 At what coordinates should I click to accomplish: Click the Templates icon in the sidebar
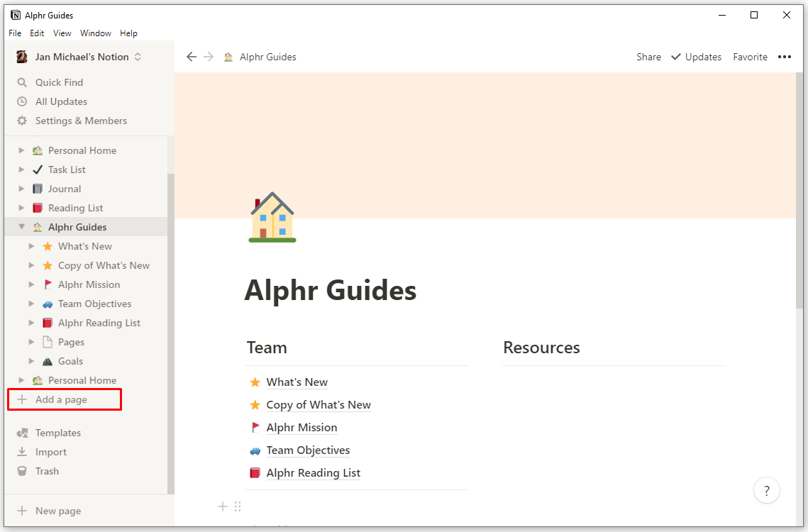coord(22,433)
